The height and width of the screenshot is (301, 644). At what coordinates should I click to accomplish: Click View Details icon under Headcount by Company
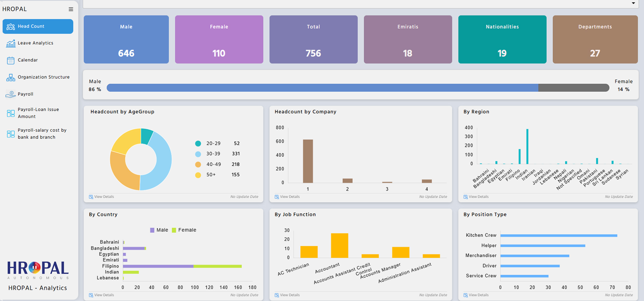[x=277, y=197]
